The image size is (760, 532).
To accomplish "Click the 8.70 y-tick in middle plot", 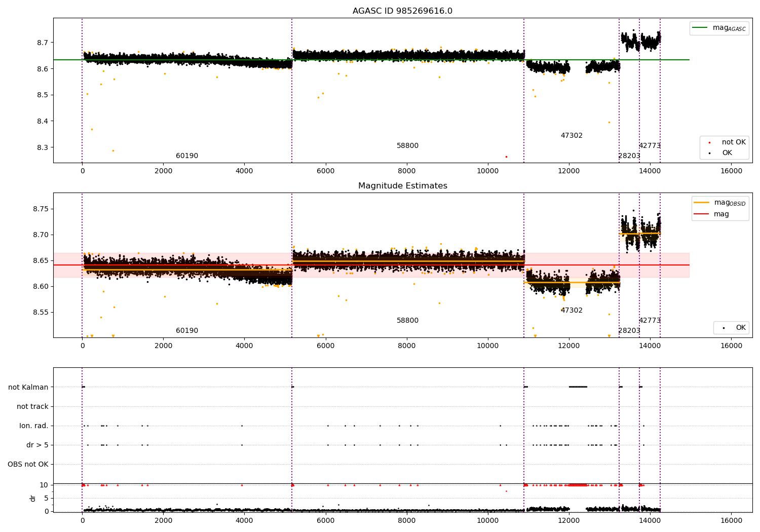I will [41, 235].
